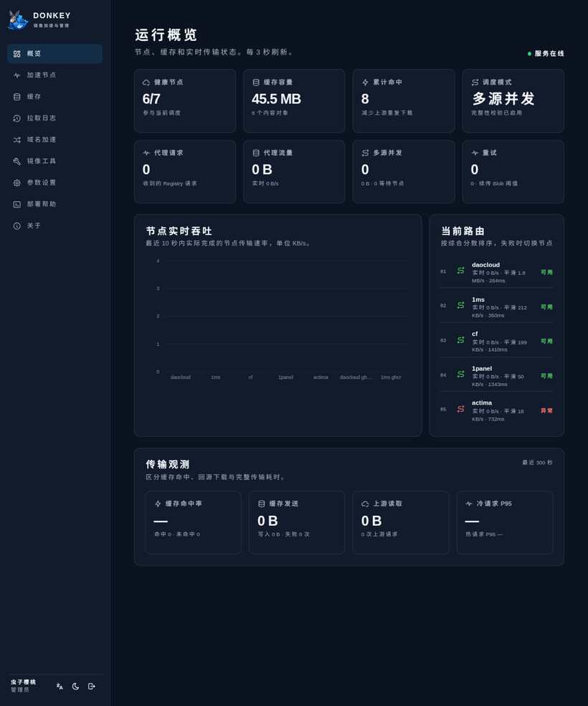Viewport: 588px width, 706px height.
Task: Open the 部署帮助 help page
Action: pos(54,204)
